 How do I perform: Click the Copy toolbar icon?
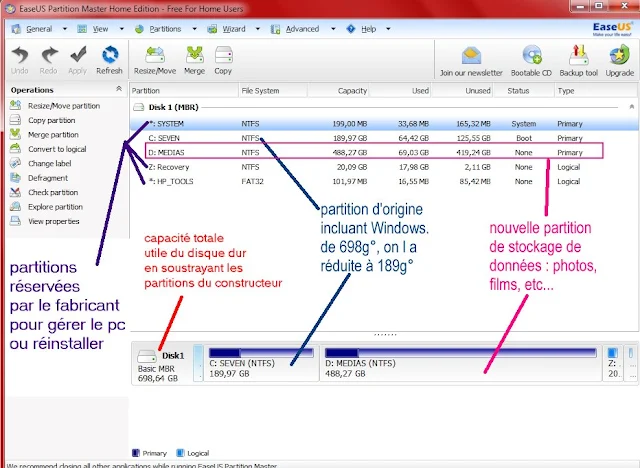click(223, 60)
